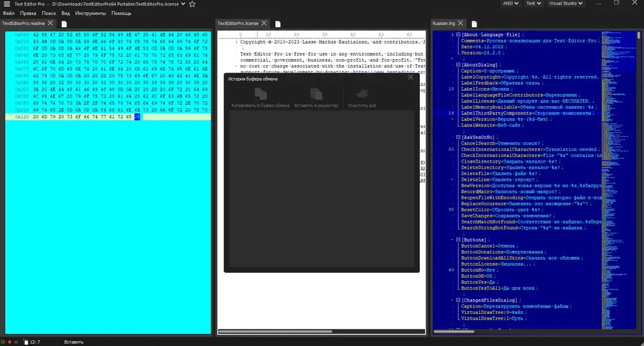Close the TextEditorPro.readme tab
This screenshot has height=346, width=644.
pos(50,23)
